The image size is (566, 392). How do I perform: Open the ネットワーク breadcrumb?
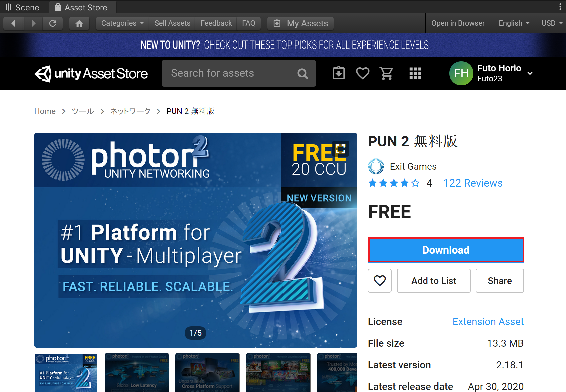(x=130, y=111)
